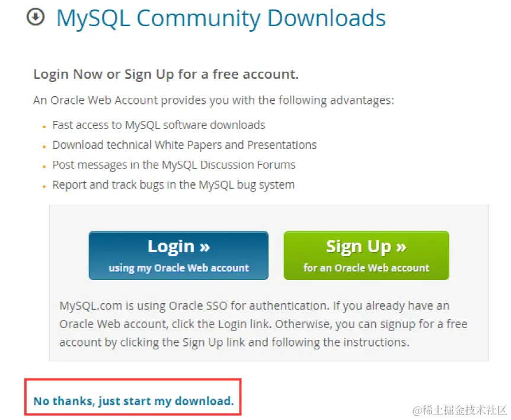511x420 pixels.
Task: Select the Login Now or Sign Up heading
Action: 166,74
